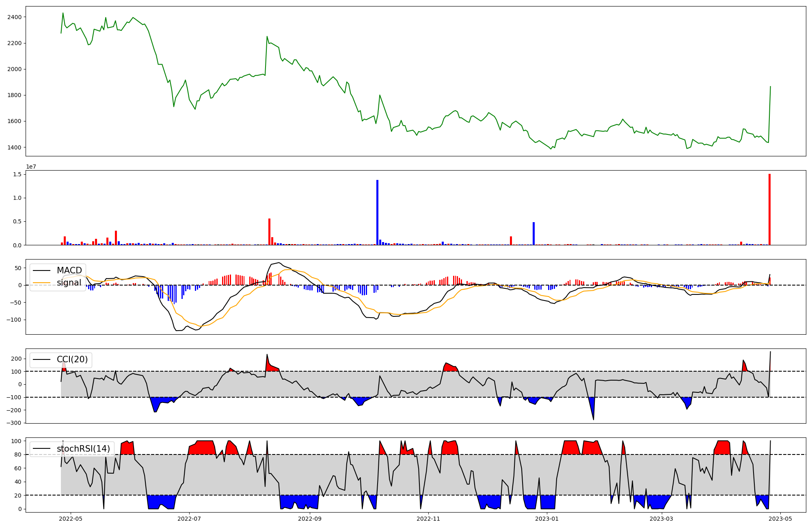812x528 pixels.
Task: Click the 80 stochRSI axis tick label
Action: 17,454
